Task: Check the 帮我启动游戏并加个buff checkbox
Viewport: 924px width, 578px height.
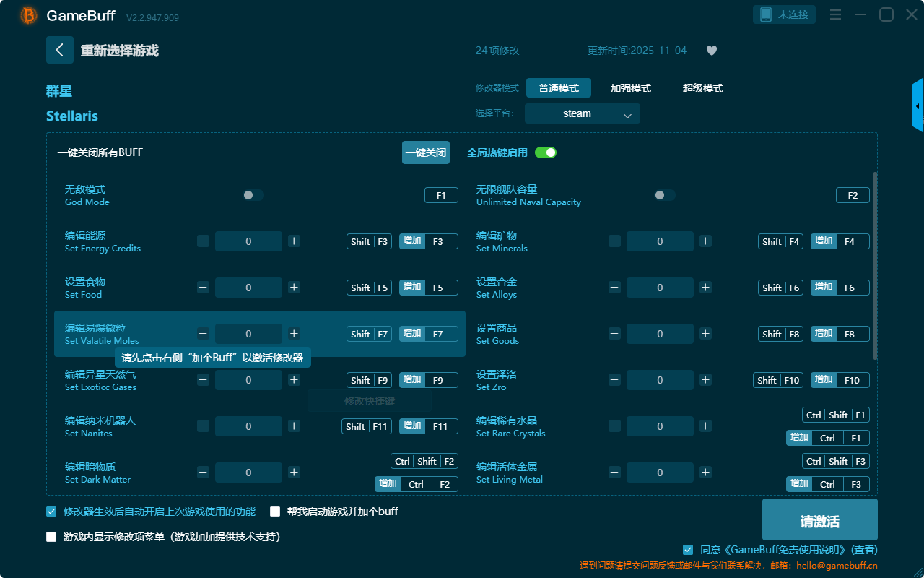Action: point(275,512)
